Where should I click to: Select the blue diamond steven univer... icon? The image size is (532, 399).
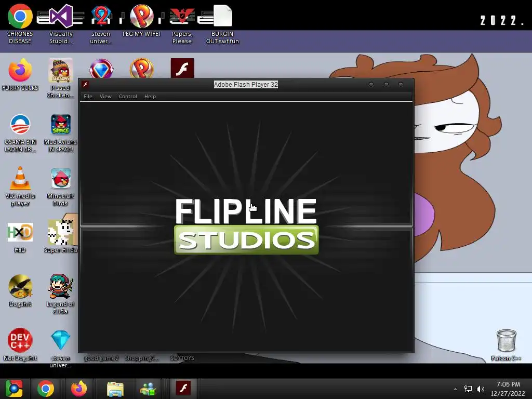coord(60,349)
